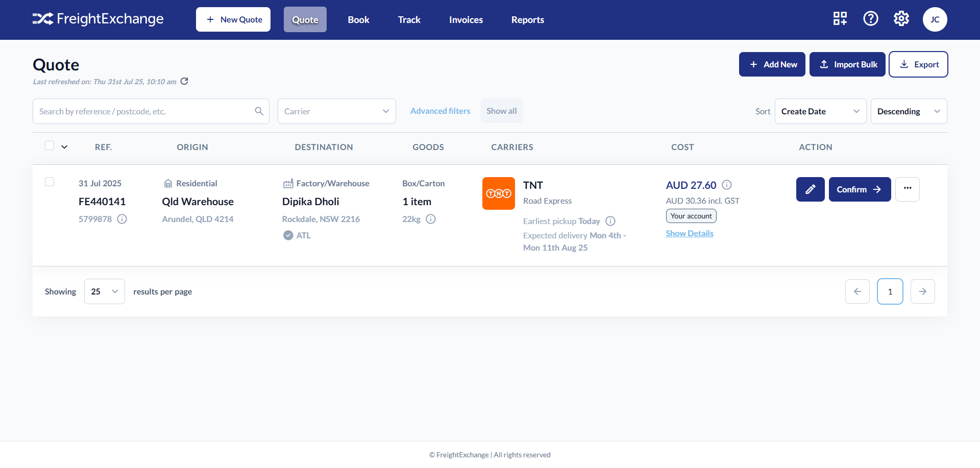Click the Add New button
The width and height of the screenshot is (980, 468).
coord(772,64)
